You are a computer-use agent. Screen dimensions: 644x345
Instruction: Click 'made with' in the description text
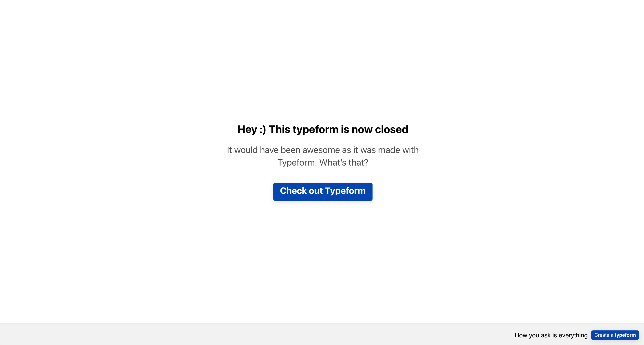coord(398,150)
